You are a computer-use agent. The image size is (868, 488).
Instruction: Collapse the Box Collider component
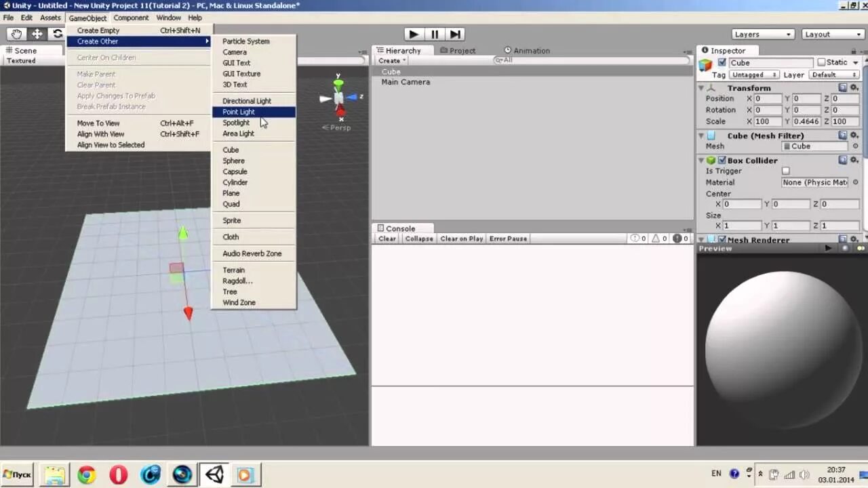click(x=701, y=161)
